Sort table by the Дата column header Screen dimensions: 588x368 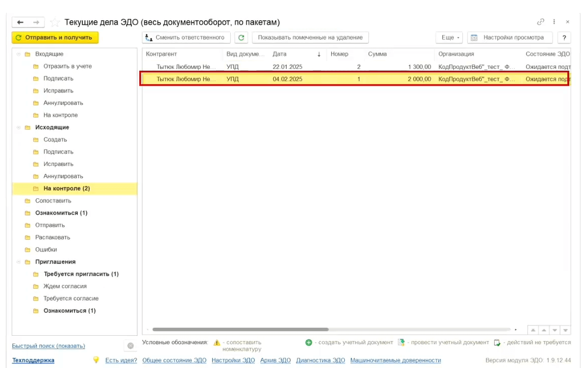coord(280,54)
